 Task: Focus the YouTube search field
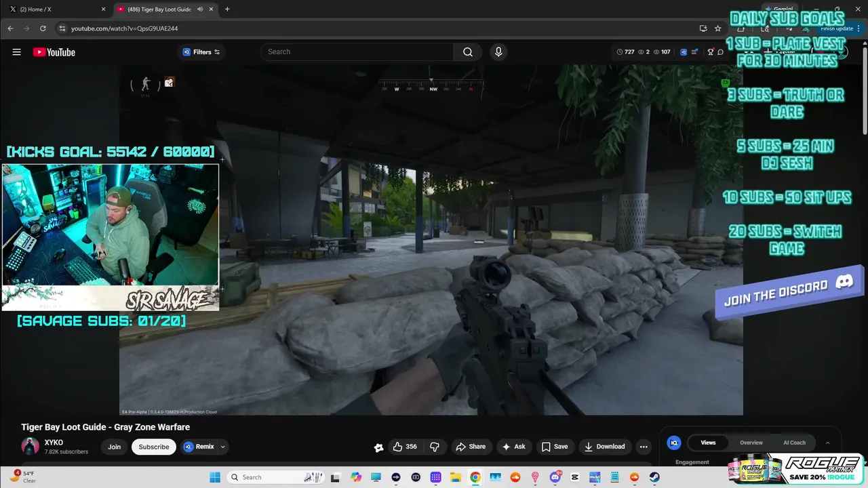(357, 52)
